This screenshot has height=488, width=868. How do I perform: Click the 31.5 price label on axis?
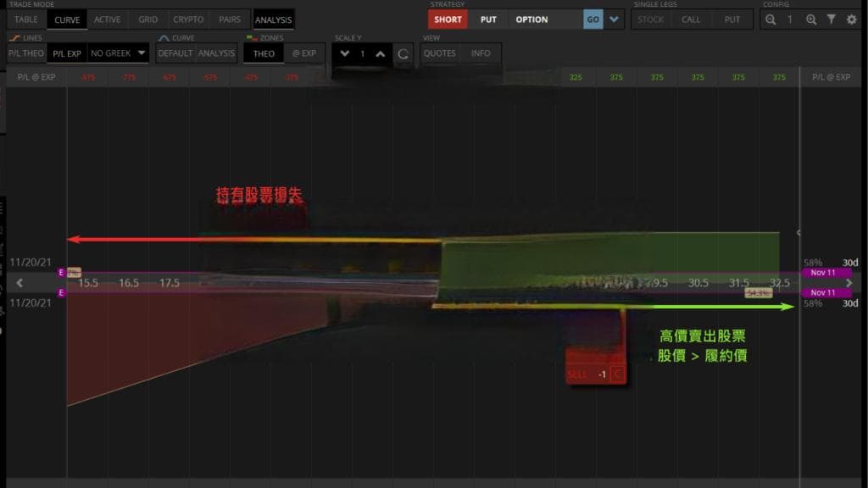tap(738, 283)
